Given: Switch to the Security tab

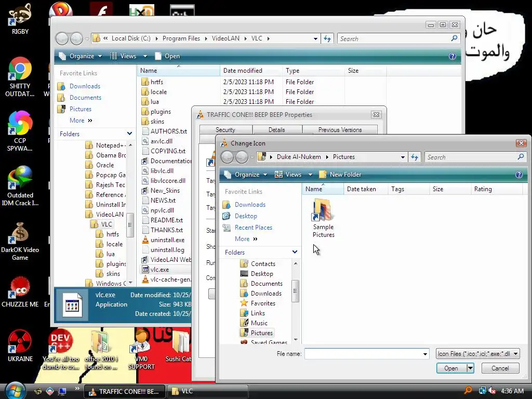Looking at the screenshot, I should 225,130.
